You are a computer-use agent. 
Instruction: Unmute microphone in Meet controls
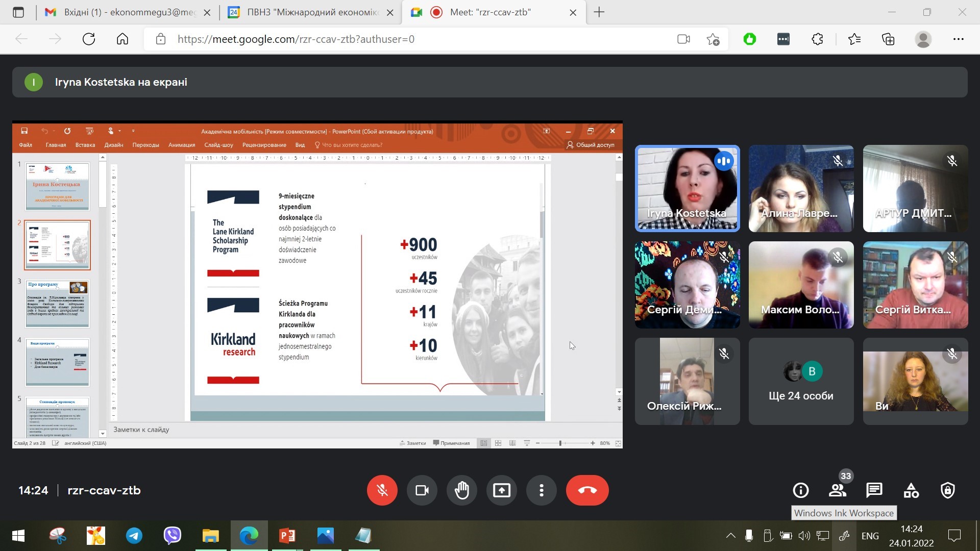click(x=382, y=490)
